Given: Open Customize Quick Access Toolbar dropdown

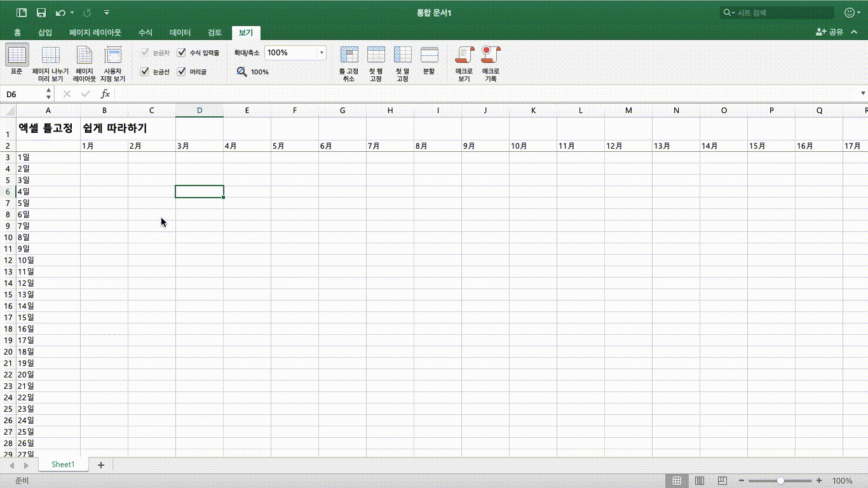Looking at the screenshot, I should click(x=106, y=13).
